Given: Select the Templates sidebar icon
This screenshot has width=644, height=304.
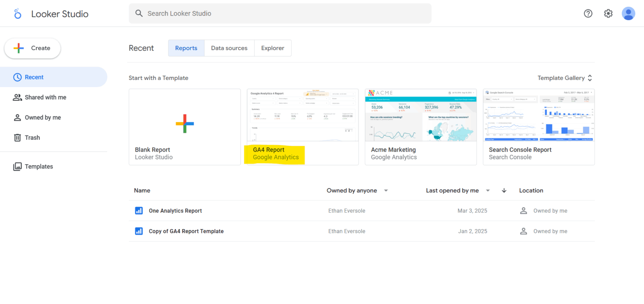Looking at the screenshot, I should 17,166.
